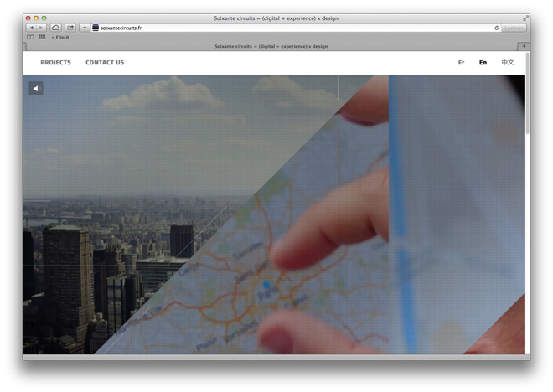Open the PROJECTS menu item
Image resolution: width=553 pixels, height=392 pixels.
pyautogui.click(x=56, y=62)
